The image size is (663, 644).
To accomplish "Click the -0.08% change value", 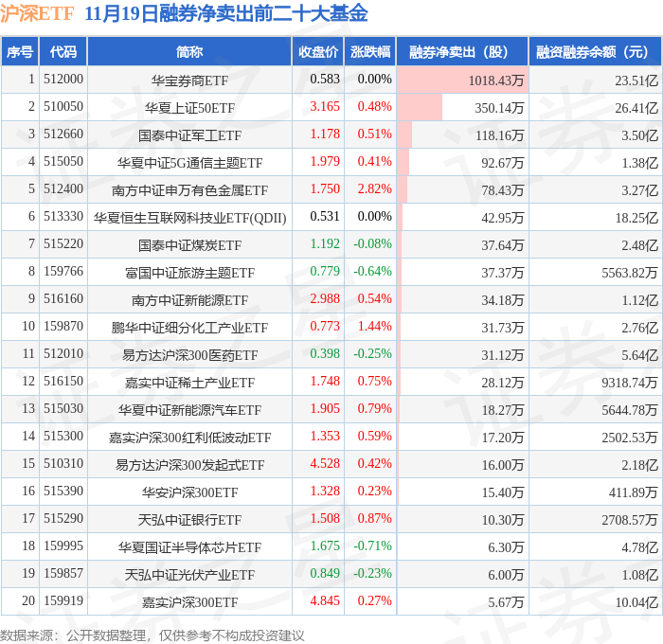I will point(372,244).
